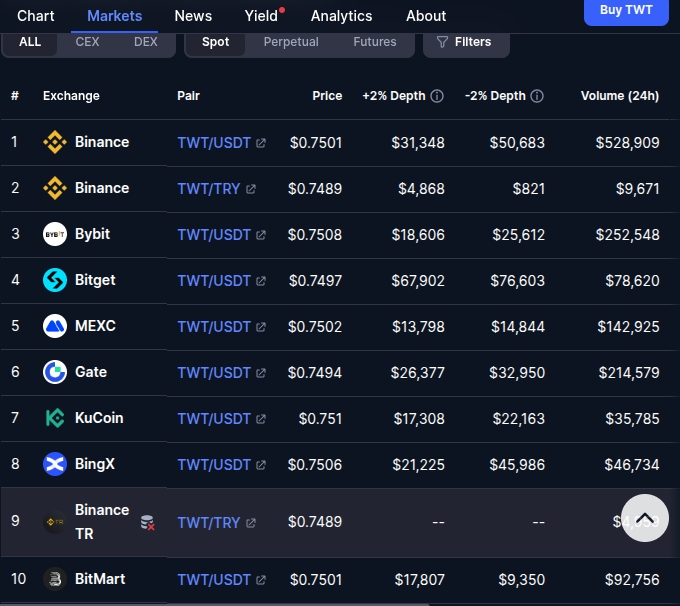Screen dimensions: 680x606
Task: Click the Gate exchange logo
Action: click(x=55, y=372)
